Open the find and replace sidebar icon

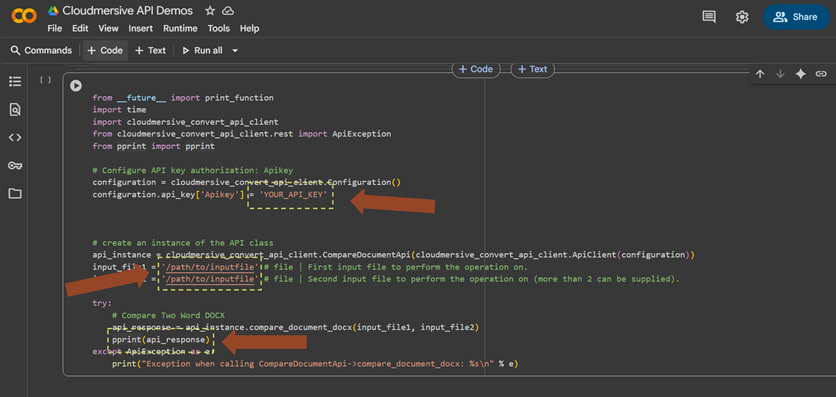[15, 110]
